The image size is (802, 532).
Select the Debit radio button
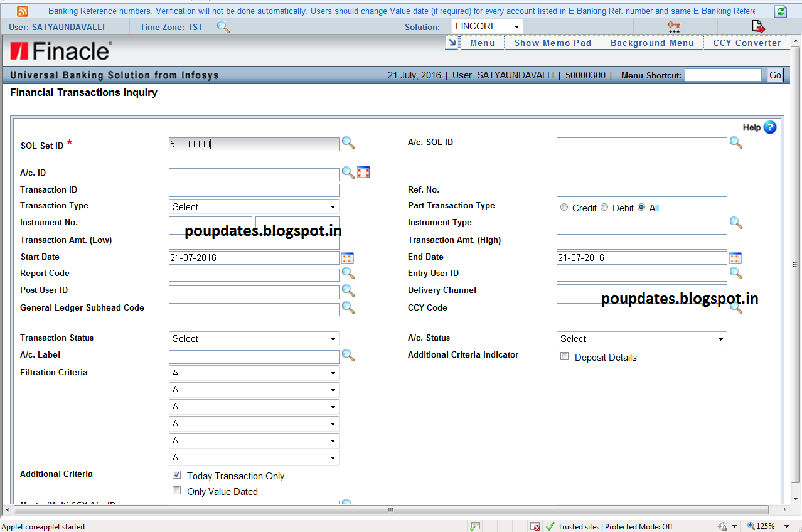pos(604,207)
